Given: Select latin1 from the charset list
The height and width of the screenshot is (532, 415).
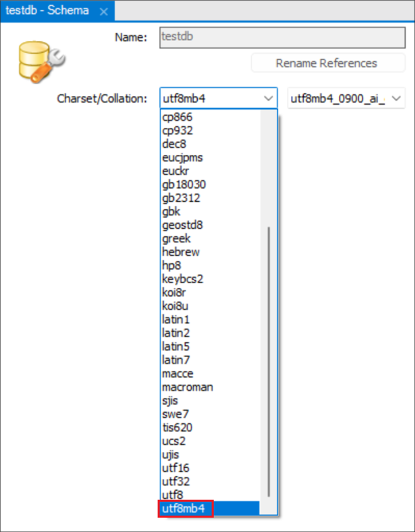Looking at the screenshot, I should [209, 320].
